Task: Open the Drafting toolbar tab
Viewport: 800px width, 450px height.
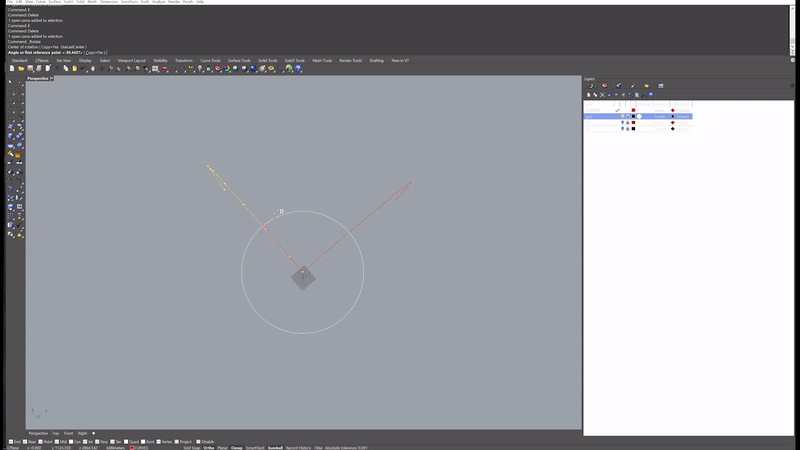Action: point(377,61)
